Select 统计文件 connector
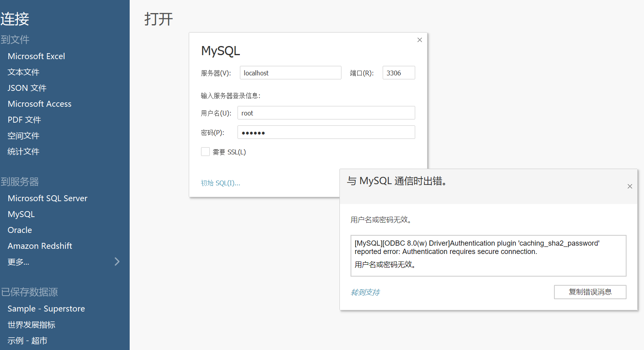644x350 pixels. [x=23, y=152]
